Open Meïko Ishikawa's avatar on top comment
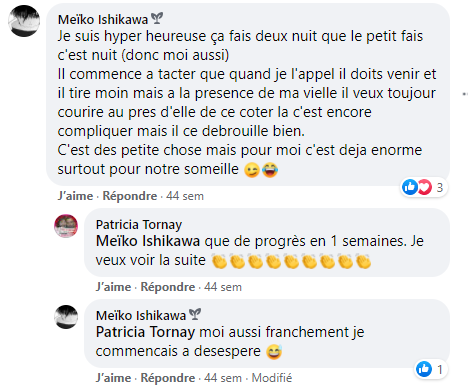The width and height of the screenshot is (468, 389). point(24,21)
